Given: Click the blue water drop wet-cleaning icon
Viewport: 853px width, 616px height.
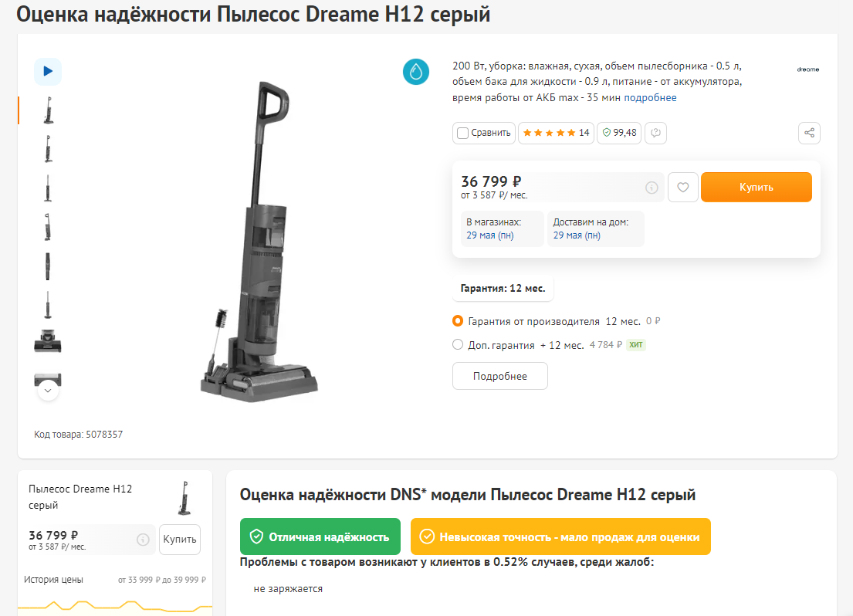Looking at the screenshot, I should coord(416,72).
